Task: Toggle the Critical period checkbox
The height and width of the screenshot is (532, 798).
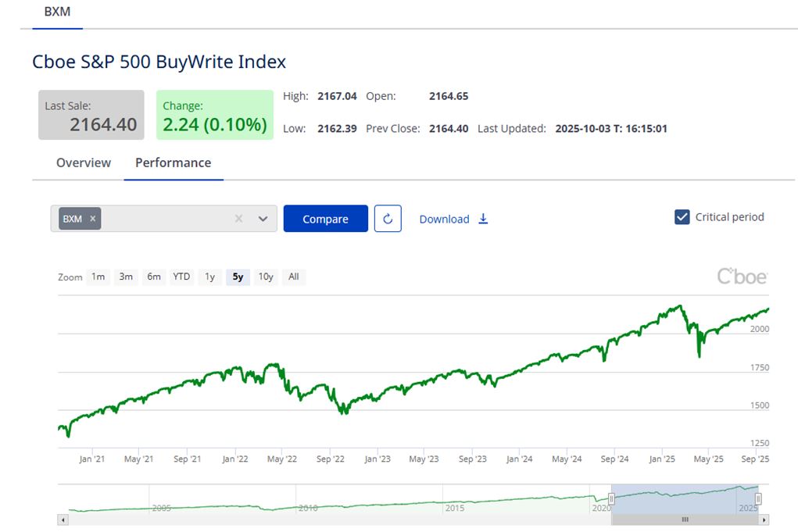Action: tap(682, 217)
